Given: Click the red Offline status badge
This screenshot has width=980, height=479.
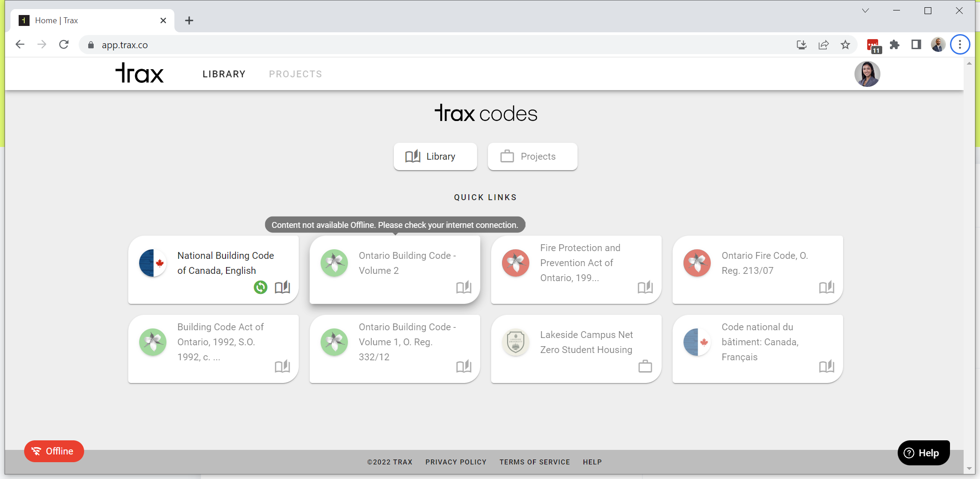Looking at the screenshot, I should (54, 451).
